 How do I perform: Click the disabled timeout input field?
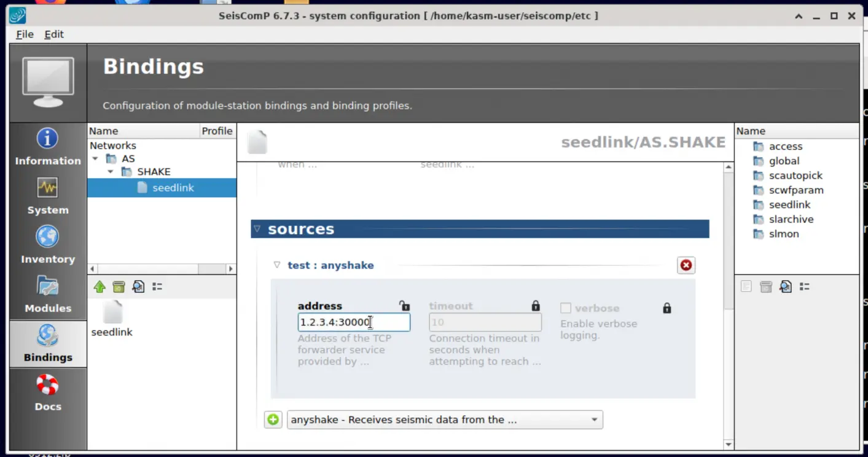485,322
